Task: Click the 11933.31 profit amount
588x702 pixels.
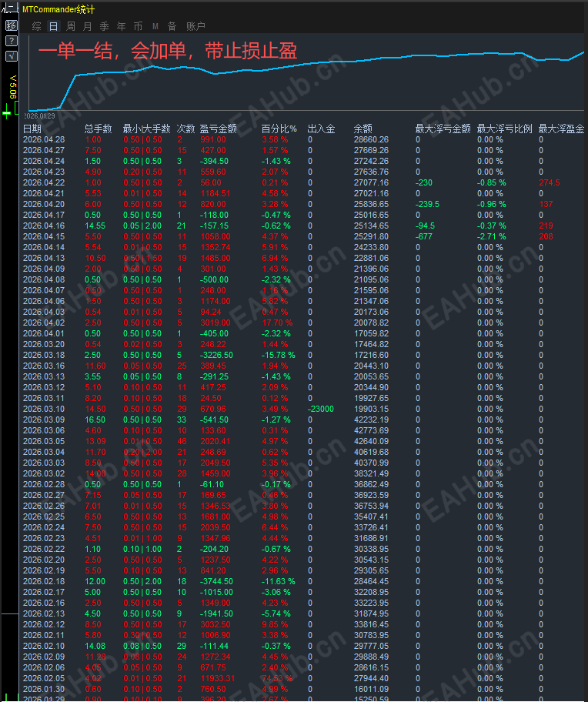Action: click(x=217, y=678)
